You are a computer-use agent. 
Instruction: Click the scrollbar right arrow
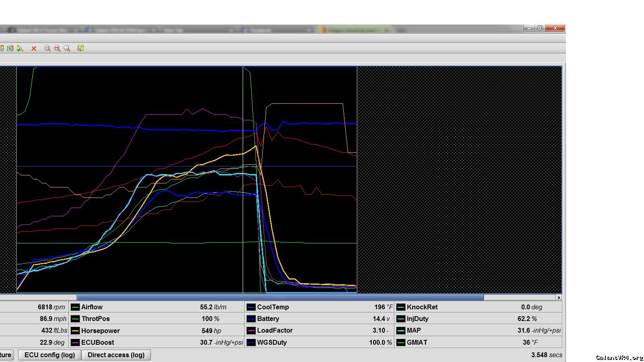pyautogui.click(x=558, y=298)
